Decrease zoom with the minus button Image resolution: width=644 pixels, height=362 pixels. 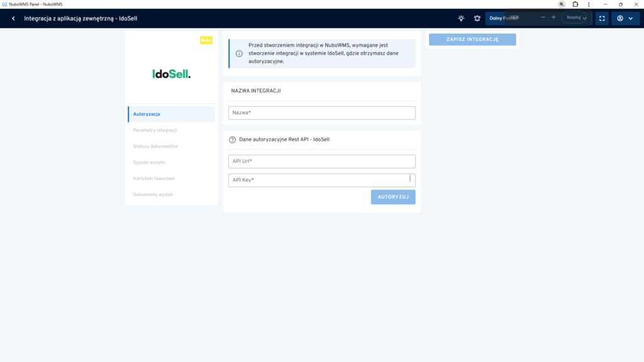pos(543,18)
